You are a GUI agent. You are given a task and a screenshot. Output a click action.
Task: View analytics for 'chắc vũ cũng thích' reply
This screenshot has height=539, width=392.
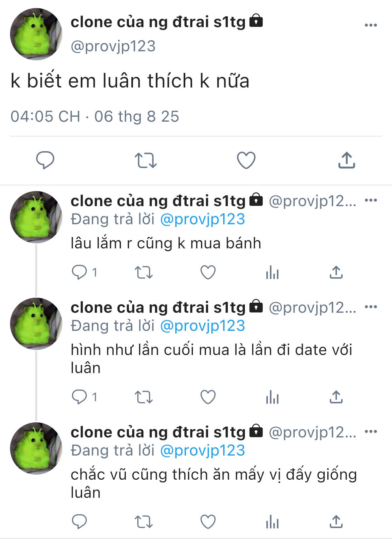(272, 522)
